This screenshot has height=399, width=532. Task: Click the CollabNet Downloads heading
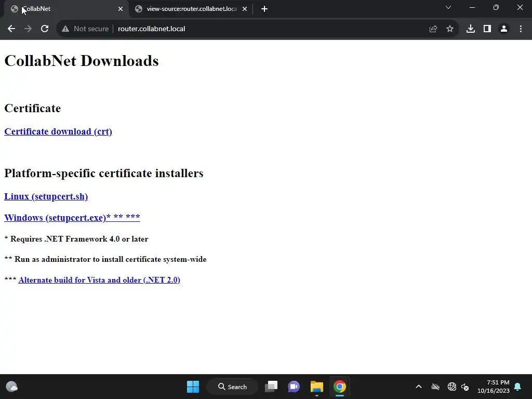point(82,61)
